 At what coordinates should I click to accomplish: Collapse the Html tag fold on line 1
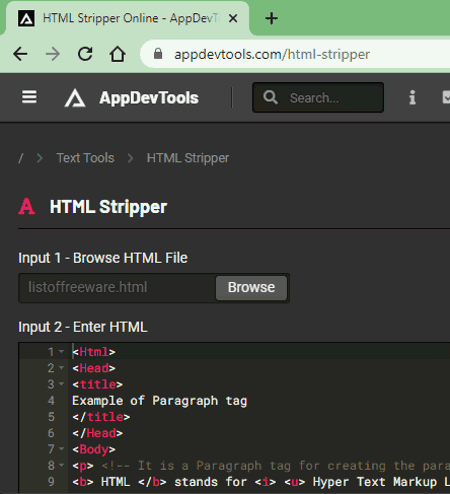[x=61, y=352]
